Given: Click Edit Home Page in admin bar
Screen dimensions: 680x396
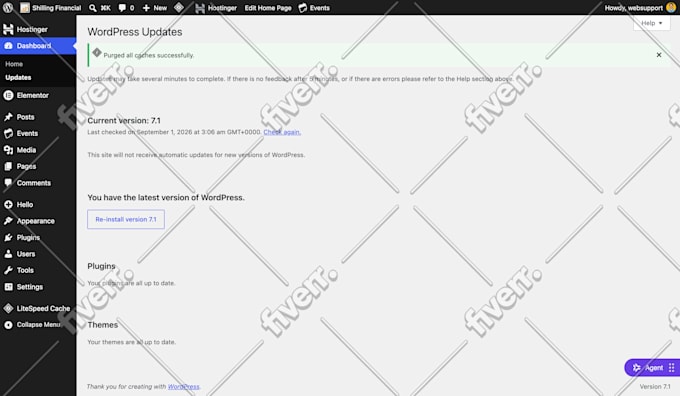Looking at the screenshot, I should click(268, 8).
